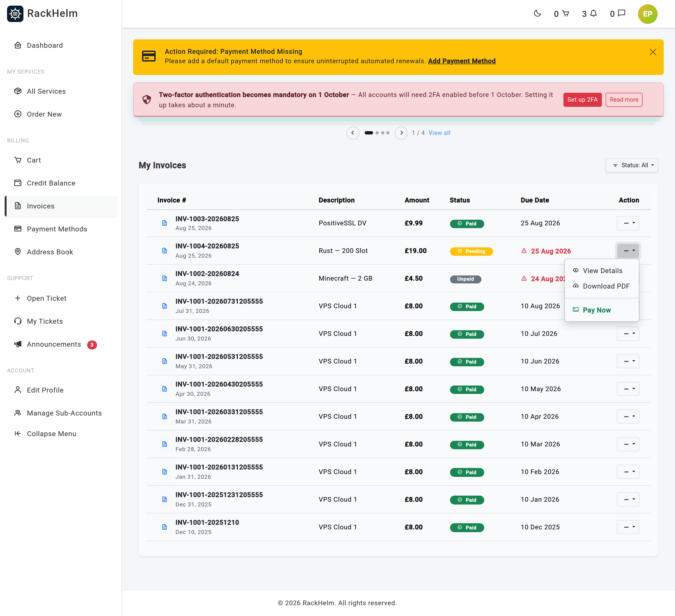
Task: Click the PositiveSSL DV description
Action: pyautogui.click(x=342, y=223)
